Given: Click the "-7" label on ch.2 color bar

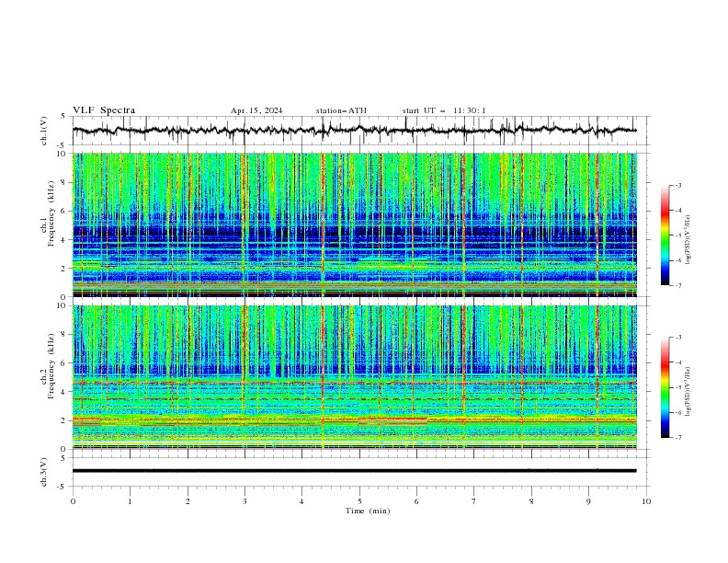Looking at the screenshot, I should 678,438.
